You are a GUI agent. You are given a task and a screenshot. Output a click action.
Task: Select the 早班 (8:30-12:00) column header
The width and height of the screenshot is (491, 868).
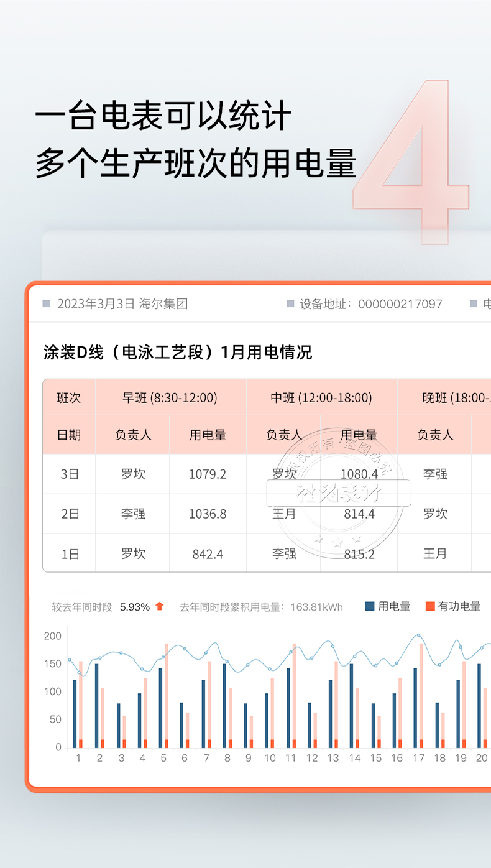[x=170, y=398]
